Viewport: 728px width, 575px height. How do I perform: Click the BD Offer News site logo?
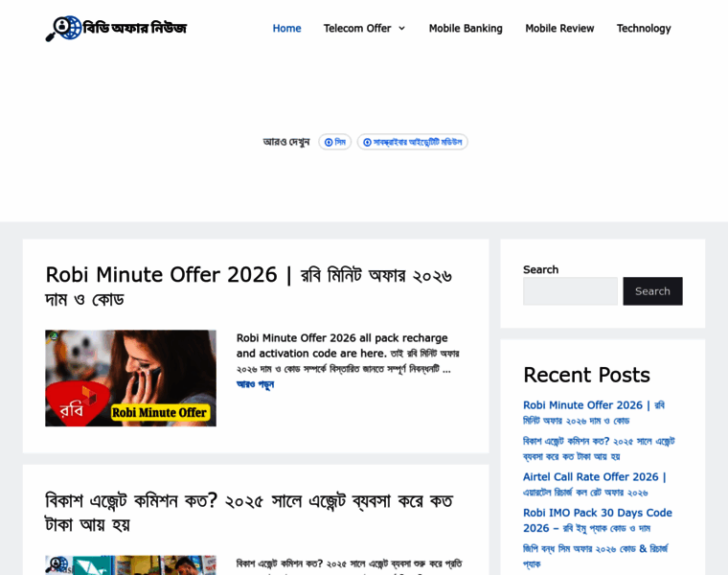[x=116, y=29]
